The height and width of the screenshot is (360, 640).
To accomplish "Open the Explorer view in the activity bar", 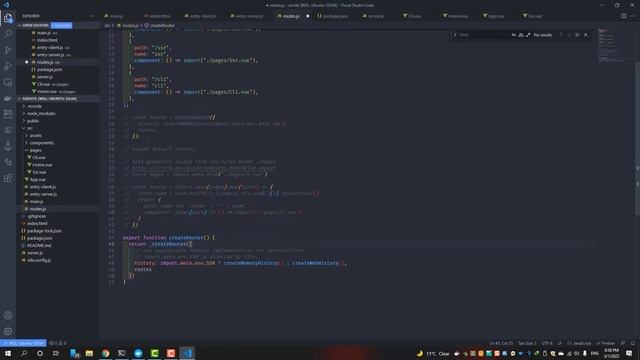I will click(x=8, y=18).
